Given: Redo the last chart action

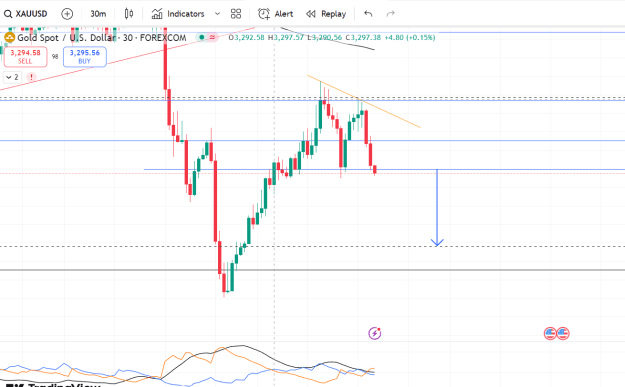Looking at the screenshot, I should click(391, 14).
